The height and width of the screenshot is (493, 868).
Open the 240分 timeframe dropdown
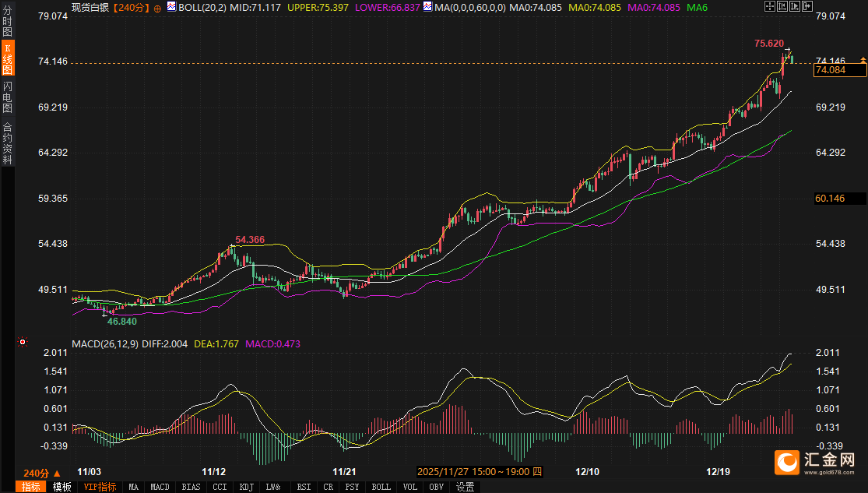point(41,473)
